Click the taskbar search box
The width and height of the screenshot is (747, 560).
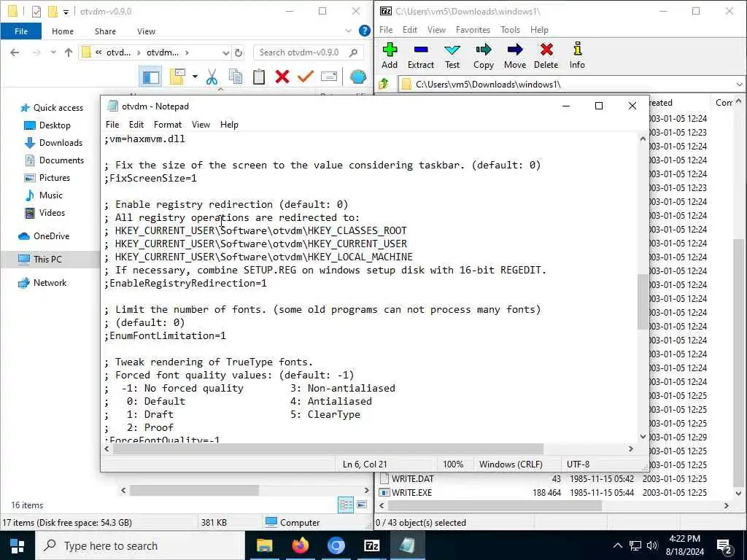(139, 545)
